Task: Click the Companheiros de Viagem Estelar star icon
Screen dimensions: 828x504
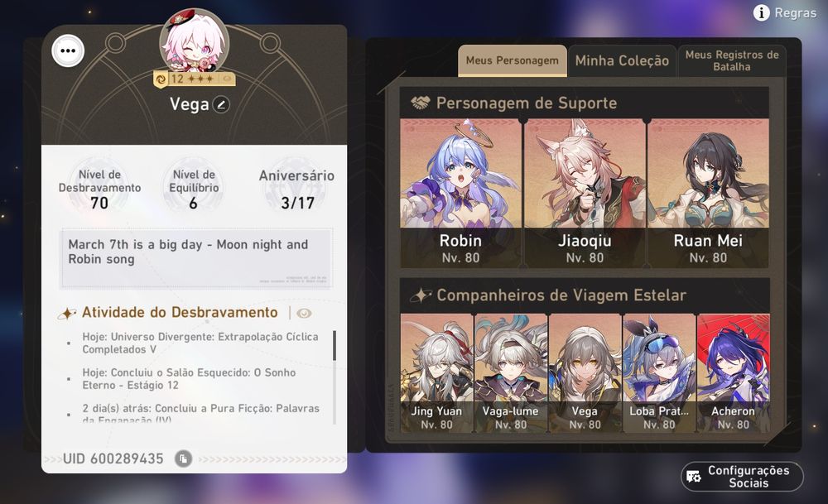Action: click(x=421, y=295)
